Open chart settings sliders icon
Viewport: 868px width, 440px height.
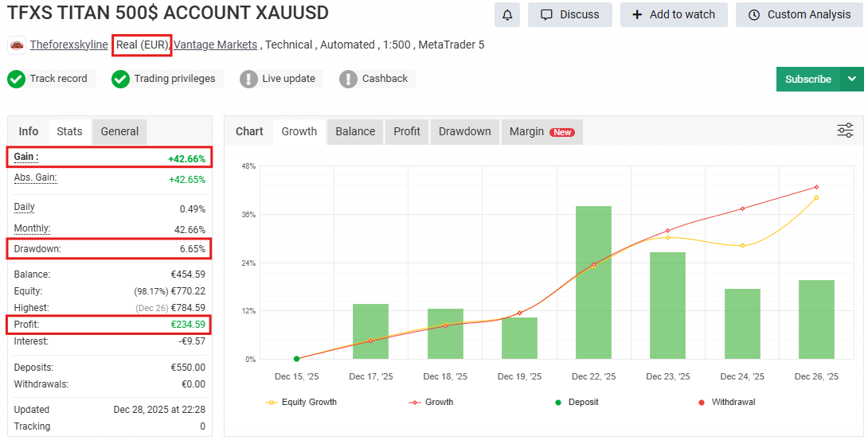pyautogui.click(x=845, y=131)
